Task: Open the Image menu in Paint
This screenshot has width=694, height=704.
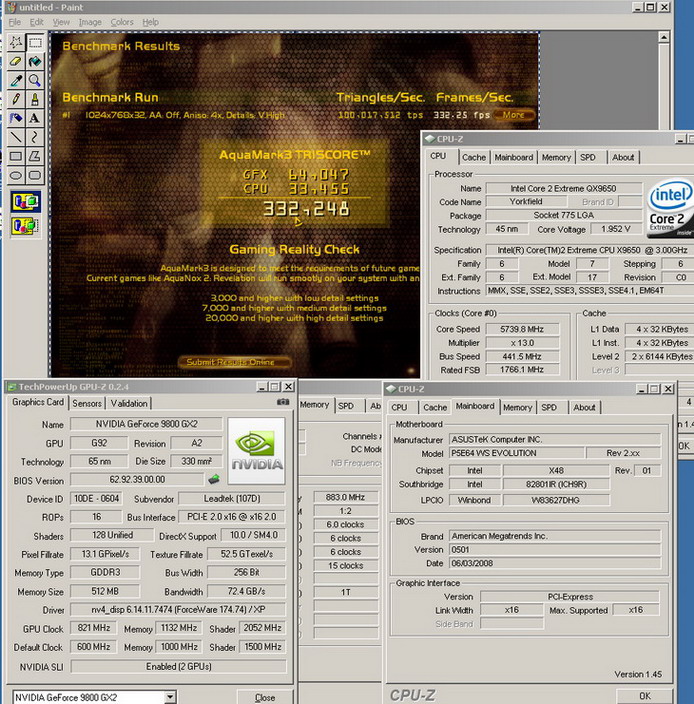Action: coord(90,22)
